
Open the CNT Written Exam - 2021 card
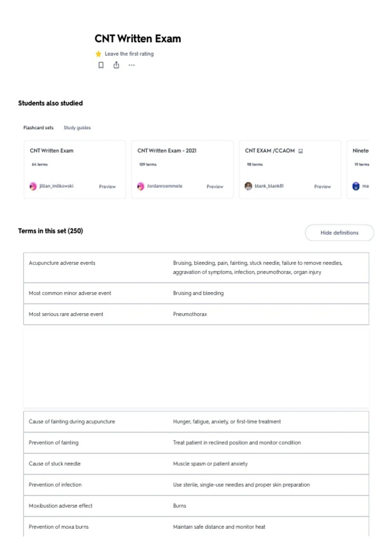(182, 169)
